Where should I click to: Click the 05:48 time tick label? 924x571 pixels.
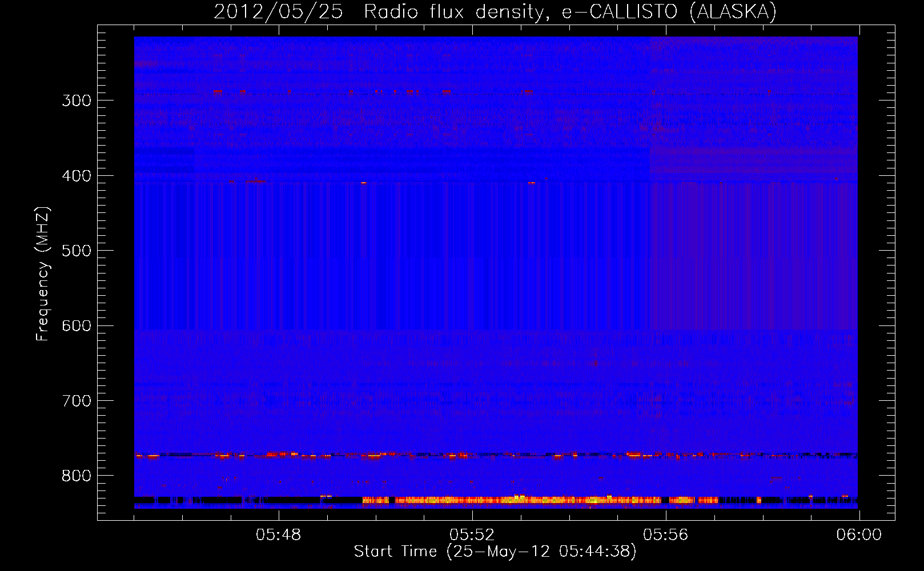click(278, 535)
